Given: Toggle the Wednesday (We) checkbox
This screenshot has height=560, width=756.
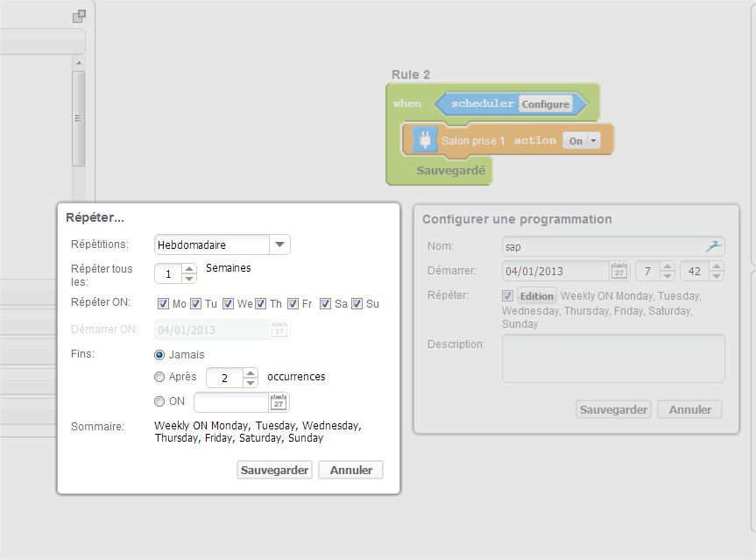Looking at the screenshot, I should [x=229, y=304].
